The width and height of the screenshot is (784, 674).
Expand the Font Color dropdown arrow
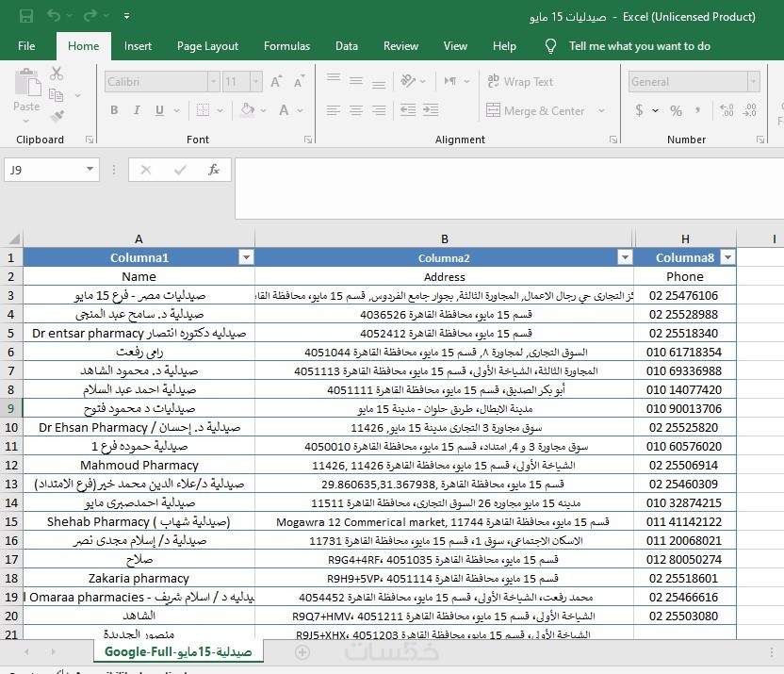click(x=301, y=110)
